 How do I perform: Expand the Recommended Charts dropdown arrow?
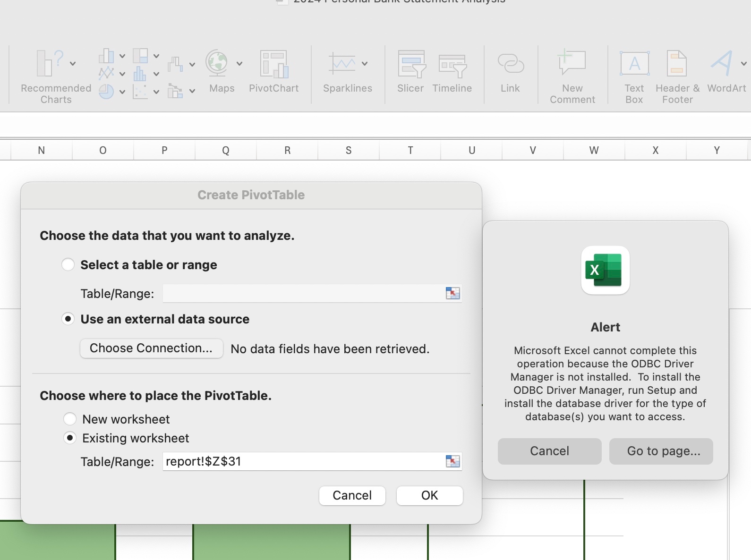73,64
